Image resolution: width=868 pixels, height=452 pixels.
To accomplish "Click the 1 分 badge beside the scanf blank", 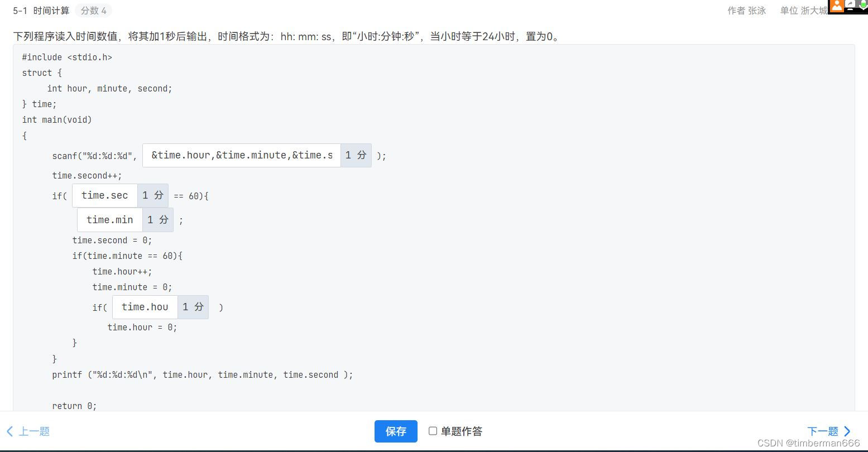I will 356,155.
